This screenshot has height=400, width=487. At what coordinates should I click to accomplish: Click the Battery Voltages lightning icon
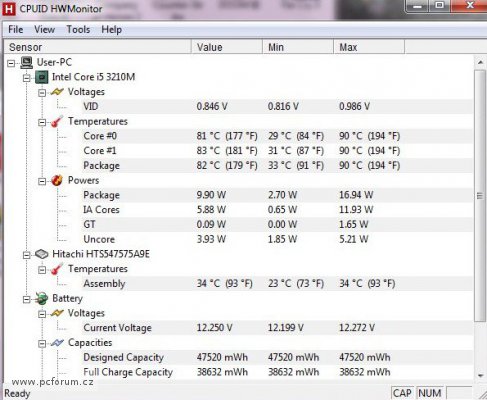[x=57, y=313]
